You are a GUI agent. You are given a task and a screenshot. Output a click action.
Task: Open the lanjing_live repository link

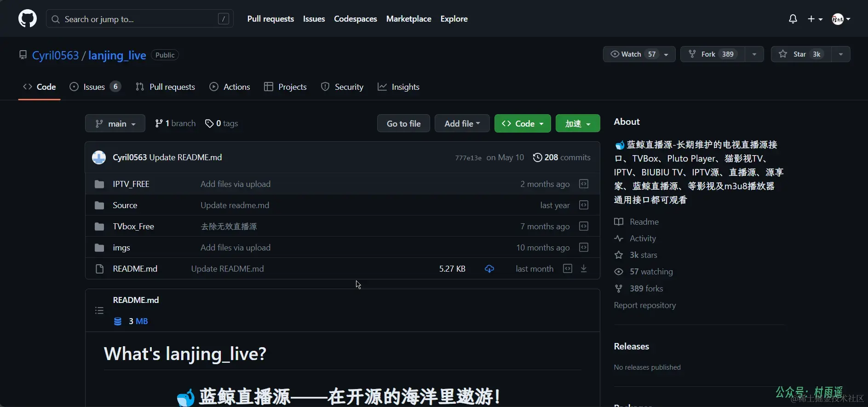117,55
